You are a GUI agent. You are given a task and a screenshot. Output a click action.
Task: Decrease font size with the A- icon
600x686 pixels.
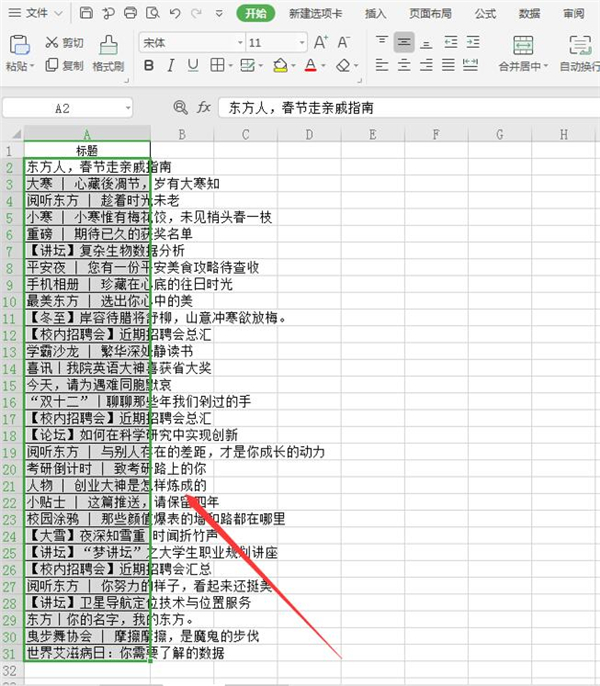coord(344,42)
